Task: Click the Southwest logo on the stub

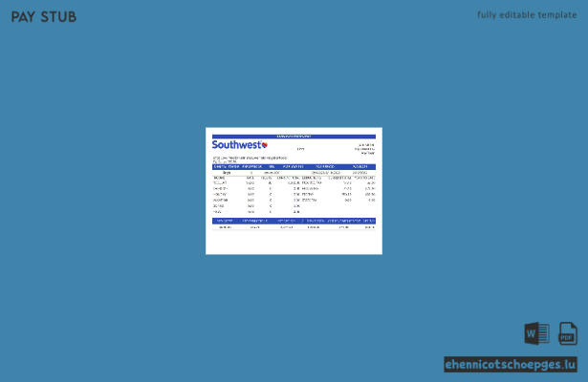Action: click(x=240, y=144)
